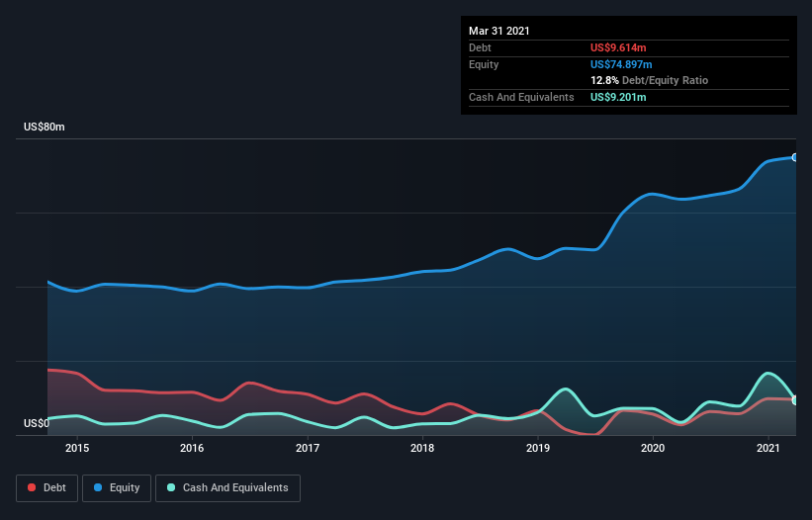Click the Equity endpoint marker on chart
Image resolution: width=812 pixels, height=520 pixels.
click(795, 157)
